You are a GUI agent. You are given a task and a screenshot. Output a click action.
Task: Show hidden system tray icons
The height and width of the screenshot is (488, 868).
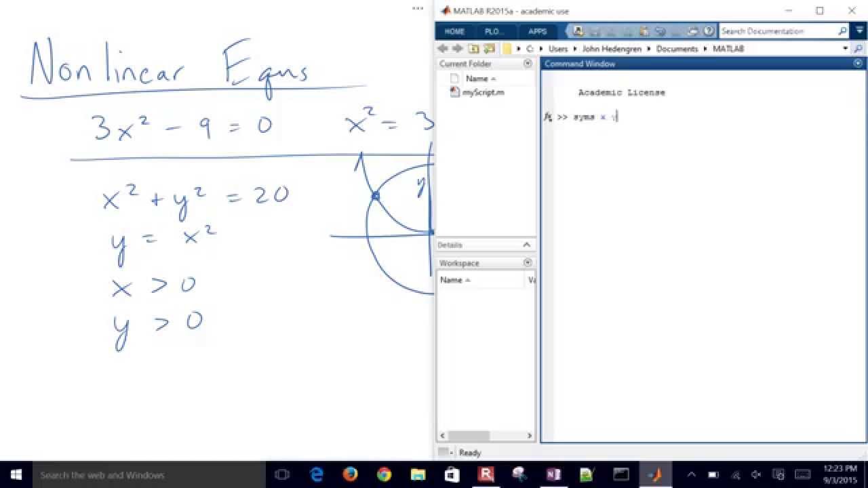click(x=692, y=474)
